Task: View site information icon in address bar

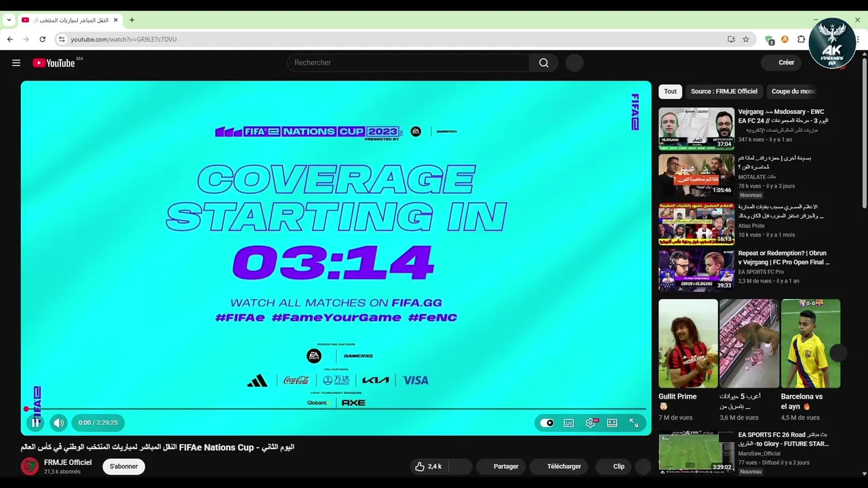Action: tap(61, 39)
